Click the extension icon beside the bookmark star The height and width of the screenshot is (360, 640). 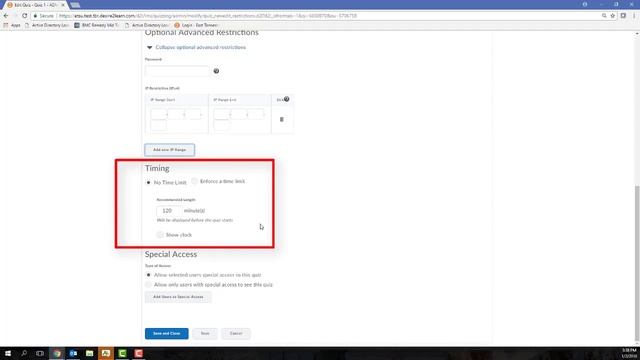point(623,16)
